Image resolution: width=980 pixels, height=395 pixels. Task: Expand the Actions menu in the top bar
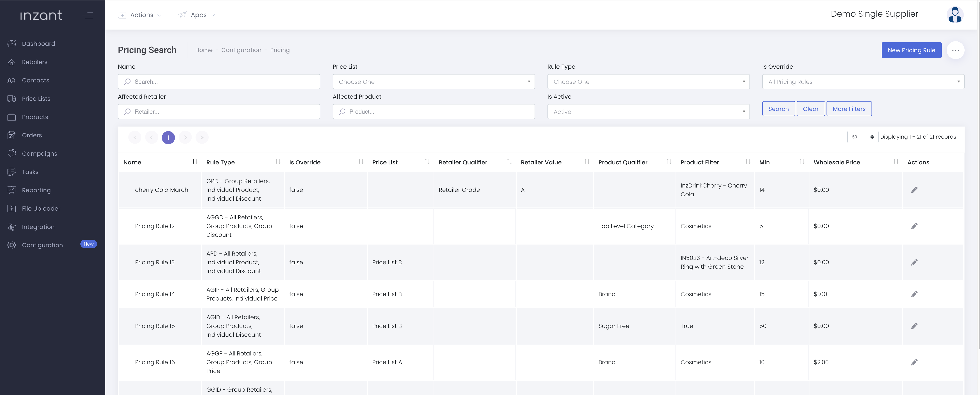(140, 15)
